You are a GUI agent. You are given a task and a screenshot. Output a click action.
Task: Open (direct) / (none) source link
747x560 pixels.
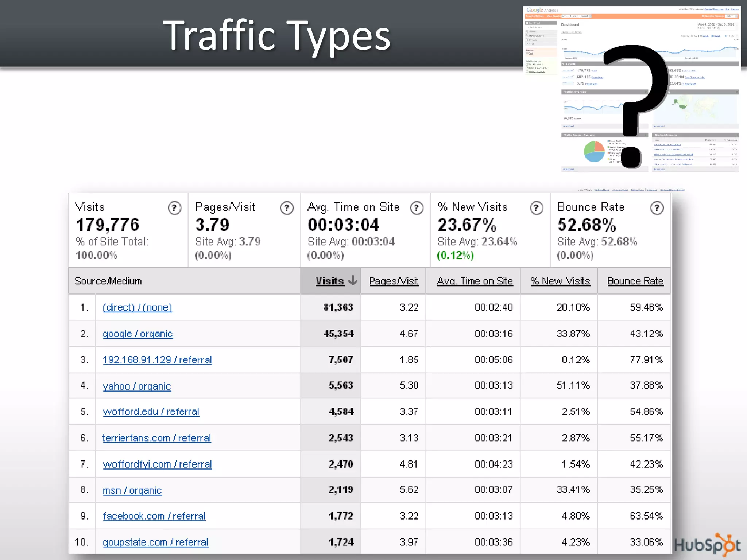pos(137,307)
